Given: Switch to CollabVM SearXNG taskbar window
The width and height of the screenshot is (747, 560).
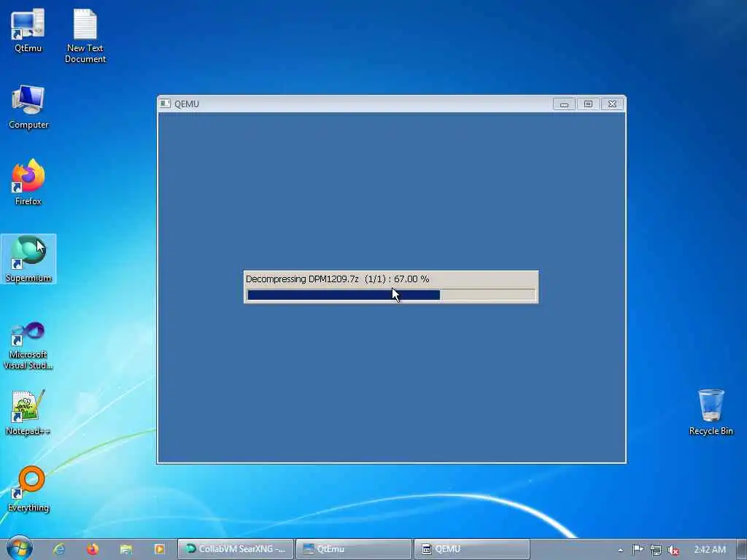Looking at the screenshot, I should click(x=236, y=549).
